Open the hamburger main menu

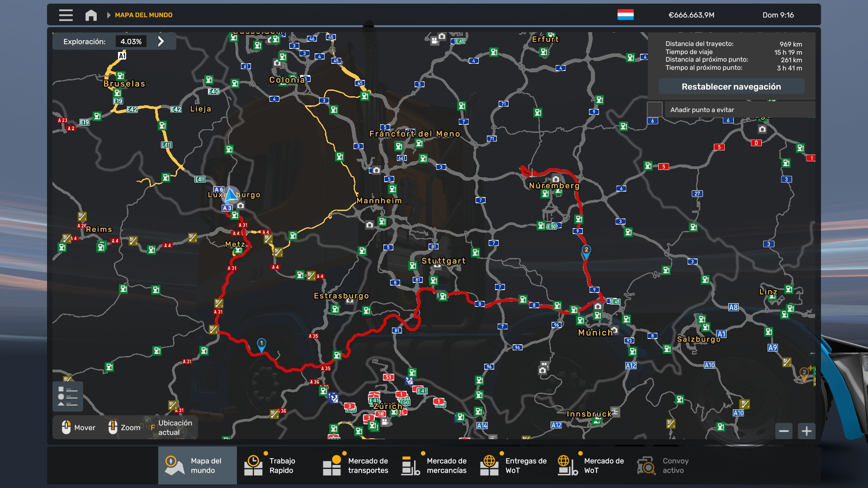66,15
